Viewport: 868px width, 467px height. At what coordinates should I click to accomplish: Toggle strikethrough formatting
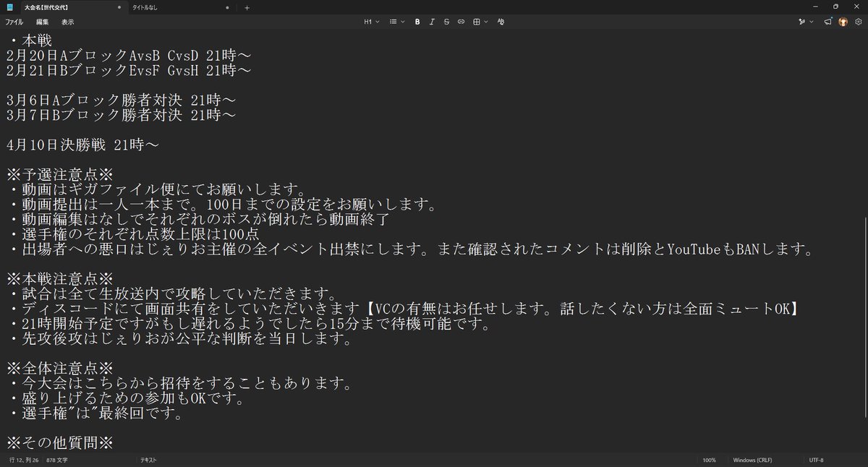coord(446,22)
